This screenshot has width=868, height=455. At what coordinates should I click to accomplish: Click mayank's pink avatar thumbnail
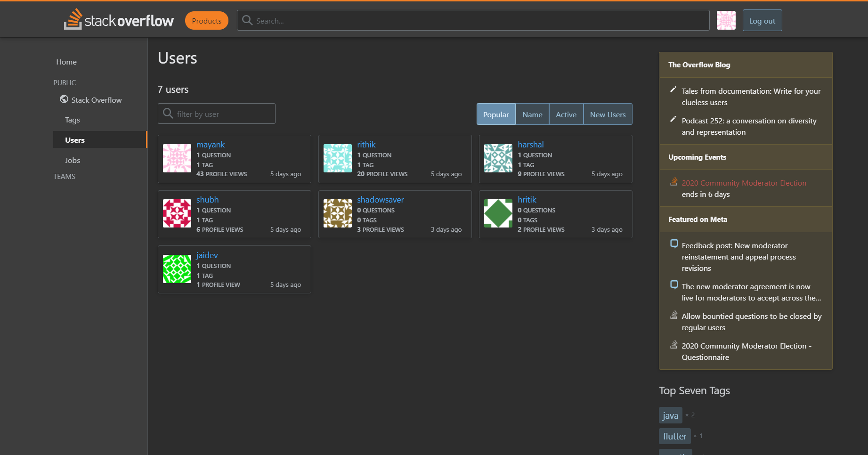[177, 158]
